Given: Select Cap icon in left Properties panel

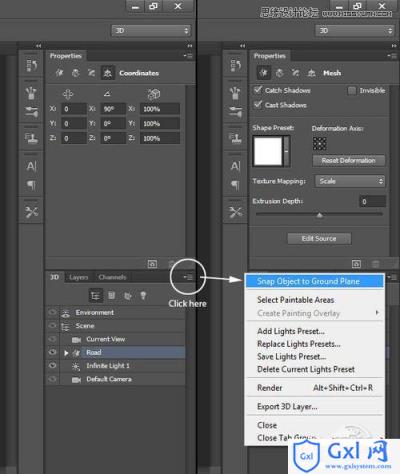Looking at the screenshot, I should click(x=91, y=73).
